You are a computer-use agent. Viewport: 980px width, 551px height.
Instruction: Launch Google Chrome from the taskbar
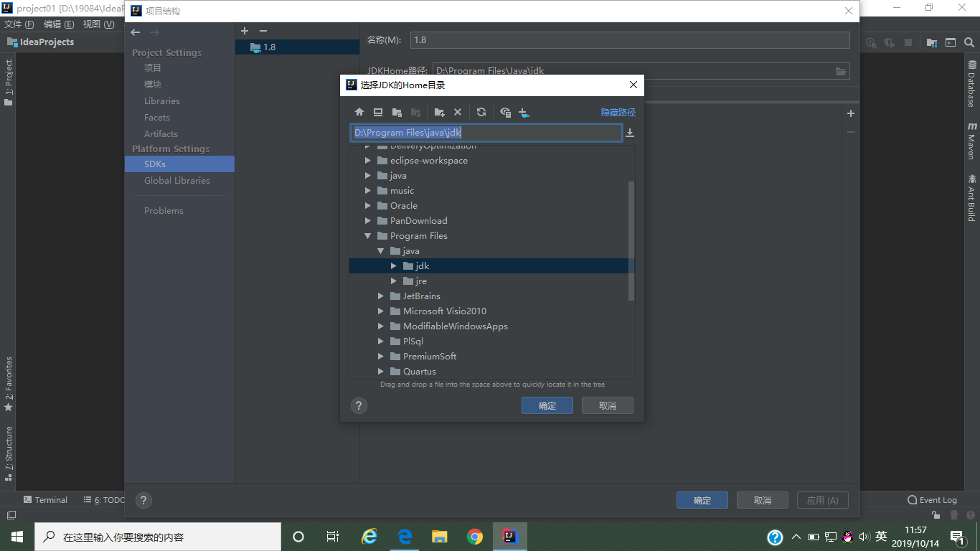pyautogui.click(x=474, y=536)
